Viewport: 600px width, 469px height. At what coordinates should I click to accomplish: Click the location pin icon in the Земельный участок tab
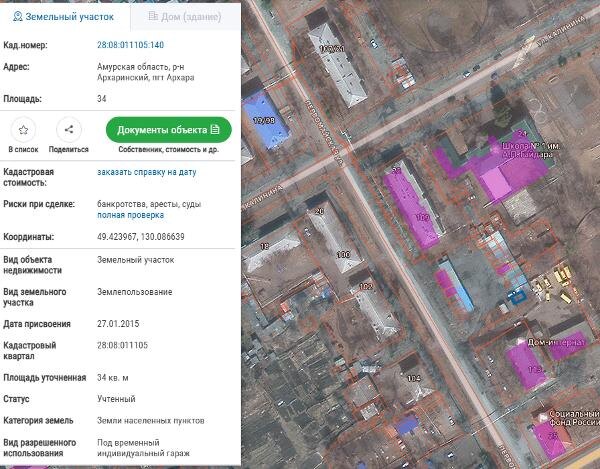tap(17, 16)
